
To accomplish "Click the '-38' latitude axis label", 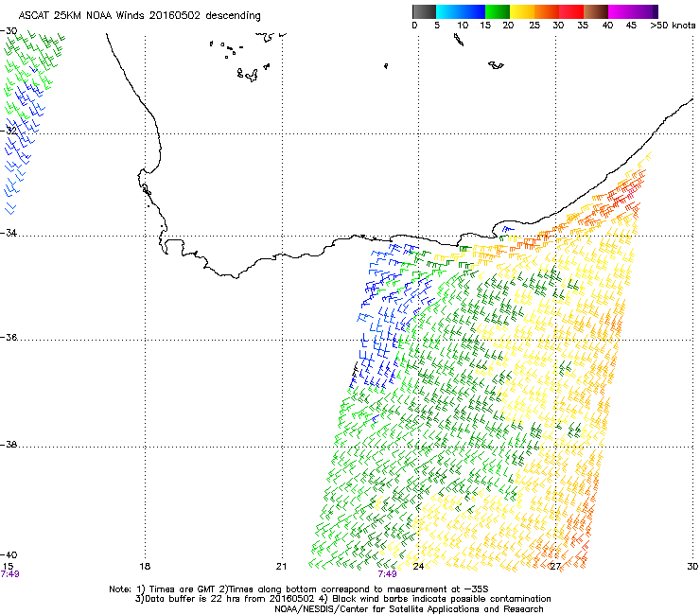I will coord(9,445).
